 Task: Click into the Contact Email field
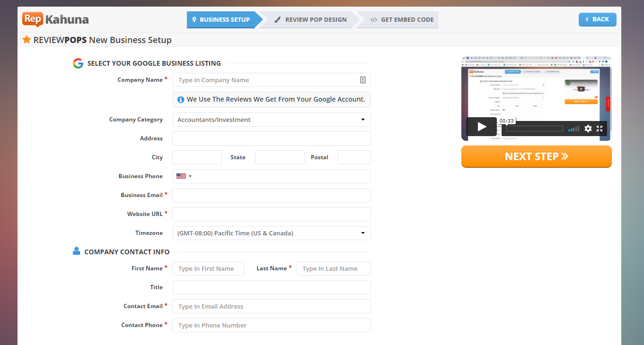click(271, 306)
